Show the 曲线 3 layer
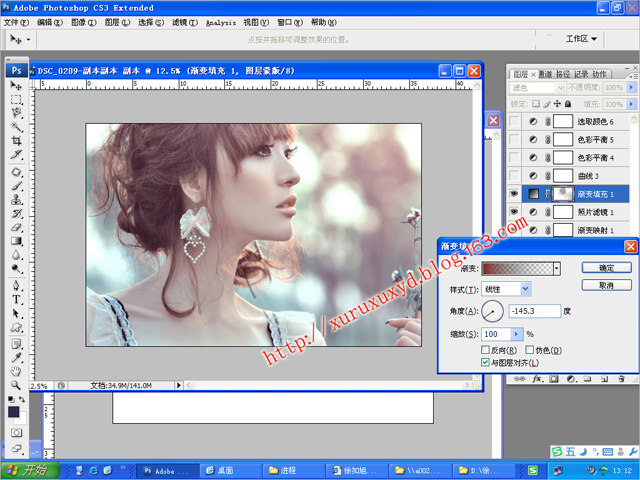Viewport: 640px width, 480px height. click(514, 176)
